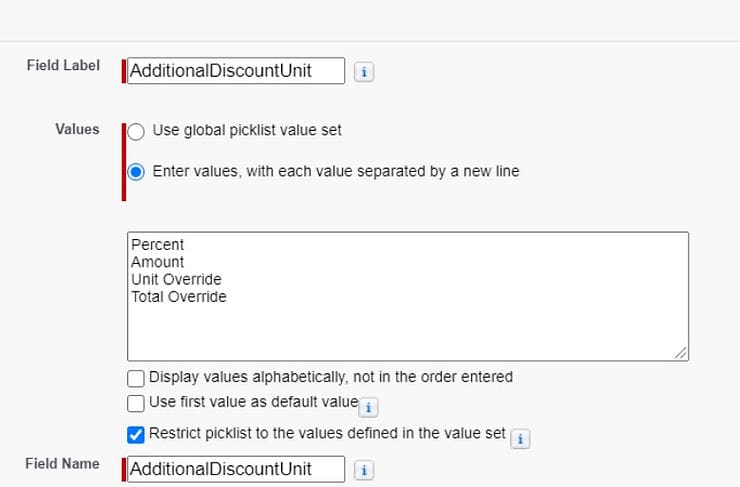Click into the Field Name text box
The width and height of the screenshot is (740, 487).
tap(236, 469)
